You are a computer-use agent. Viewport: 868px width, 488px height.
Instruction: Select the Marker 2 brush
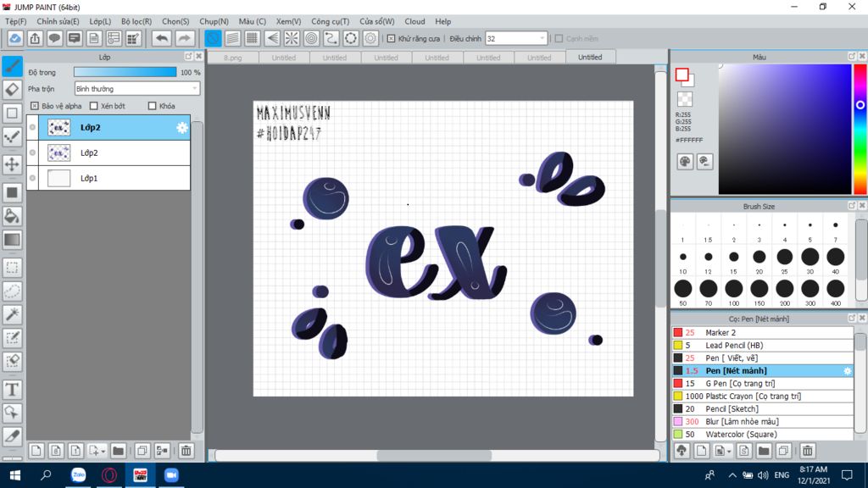point(763,332)
